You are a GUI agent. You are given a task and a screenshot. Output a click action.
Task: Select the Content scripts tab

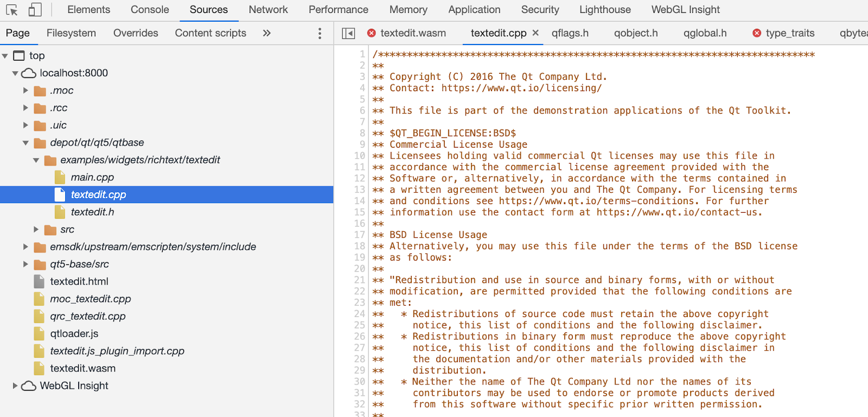pos(210,33)
